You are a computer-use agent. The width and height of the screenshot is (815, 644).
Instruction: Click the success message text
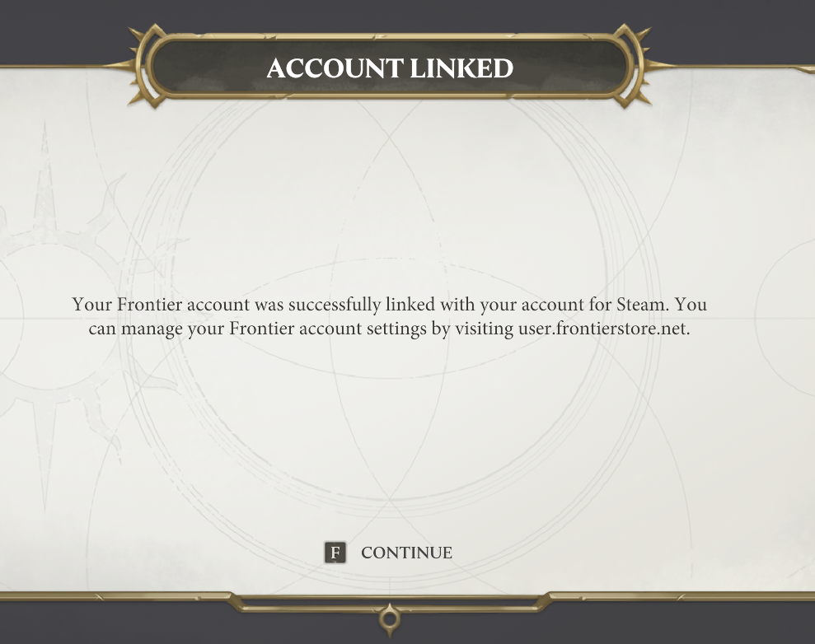pyautogui.click(x=389, y=316)
